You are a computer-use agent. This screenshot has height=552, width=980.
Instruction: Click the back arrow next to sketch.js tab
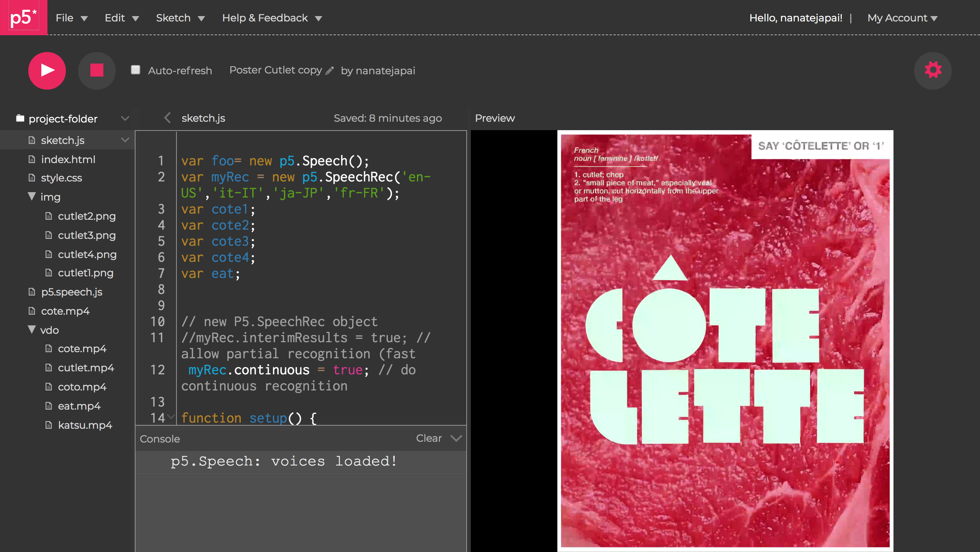pos(167,118)
